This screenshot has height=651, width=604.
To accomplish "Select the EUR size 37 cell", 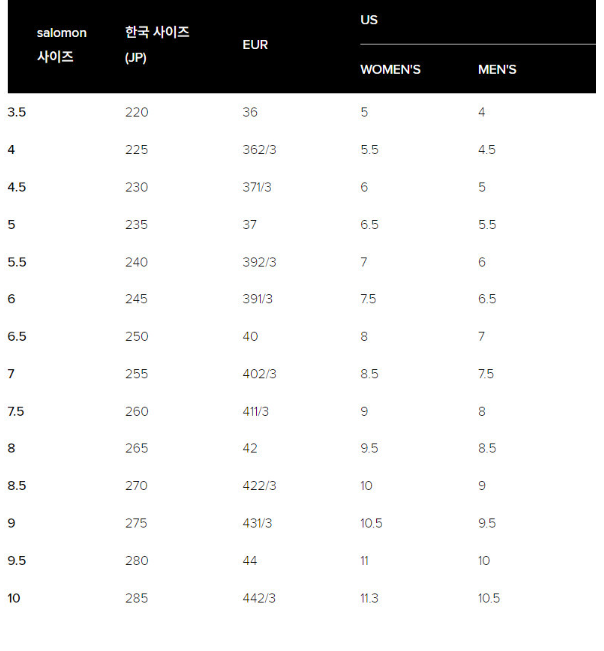I will (x=250, y=225).
